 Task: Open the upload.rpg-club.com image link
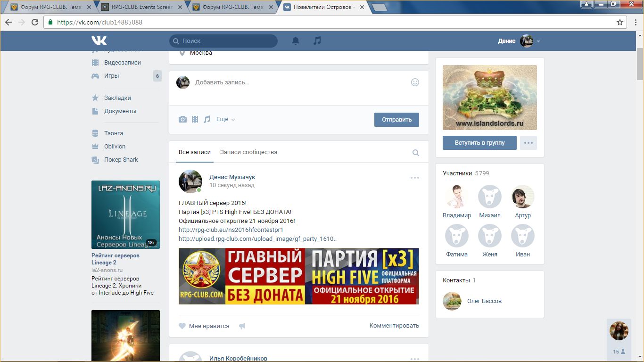tap(258, 239)
